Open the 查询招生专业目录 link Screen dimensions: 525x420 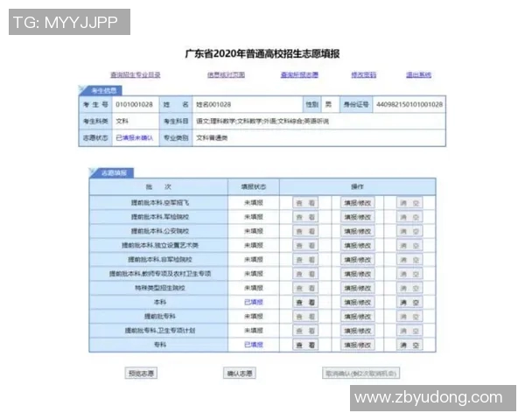tap(136, 74)
